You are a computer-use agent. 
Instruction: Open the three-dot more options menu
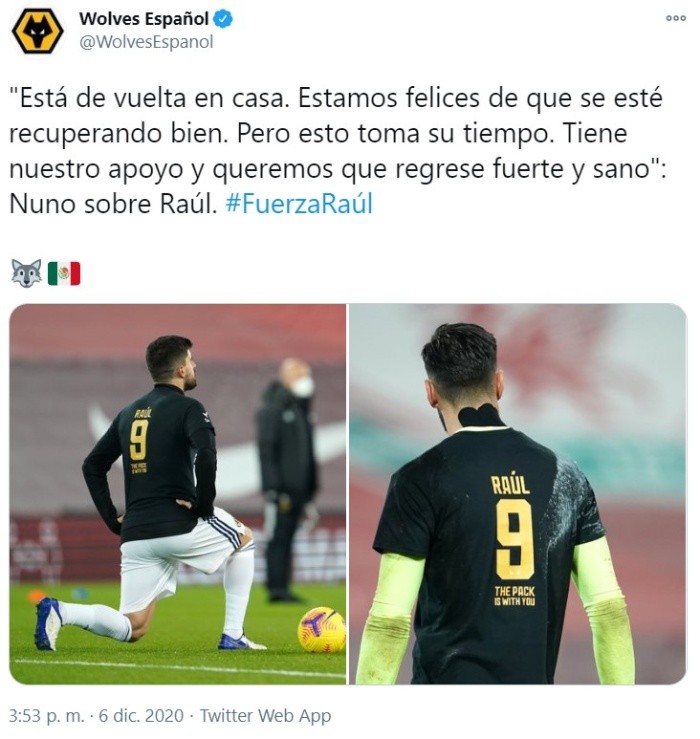[675, 18]
